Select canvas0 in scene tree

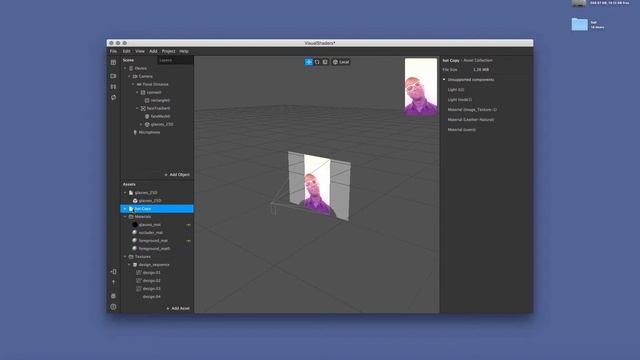[x=154, y=93]
